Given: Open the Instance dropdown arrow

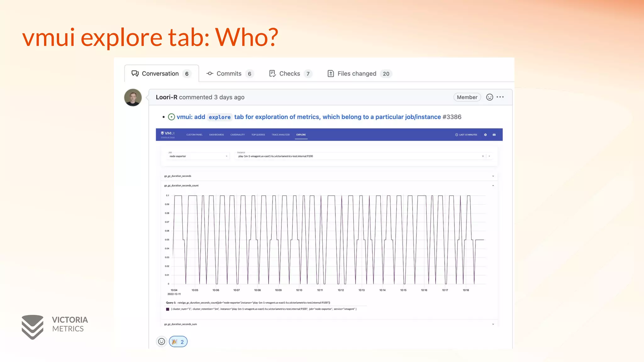Looking at the screenshot, I should pos(489,156).
